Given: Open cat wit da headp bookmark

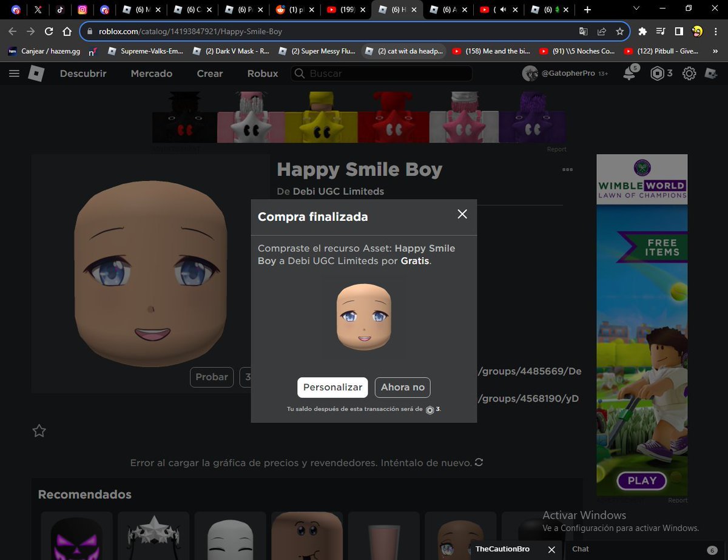Looking at the screenshot, I should pyautogui.click(x=403, y=52).
